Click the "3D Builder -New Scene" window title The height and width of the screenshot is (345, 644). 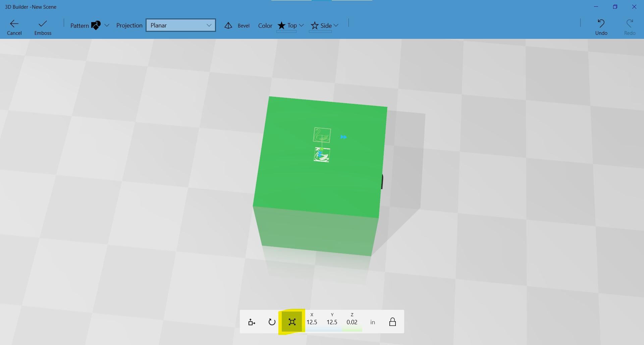click(31, 7)
